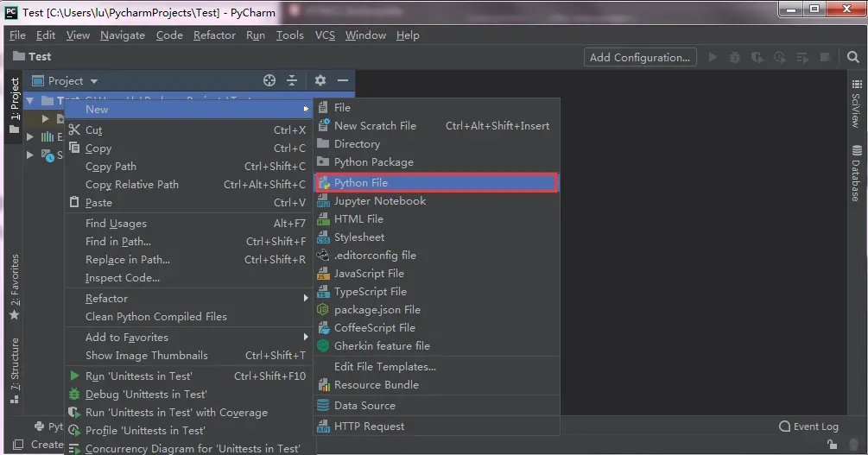The image size is (868, 455).
Task: Select JavaScript File
Action: [437, 274]
